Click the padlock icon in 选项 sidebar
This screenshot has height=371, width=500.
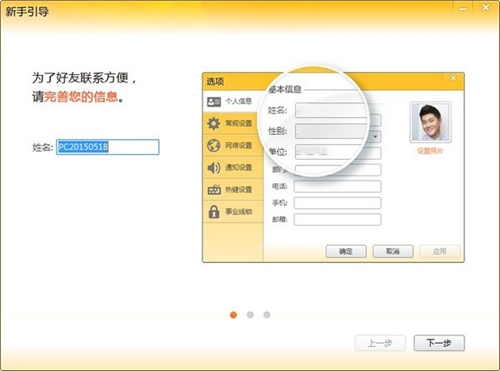point(214,212)
